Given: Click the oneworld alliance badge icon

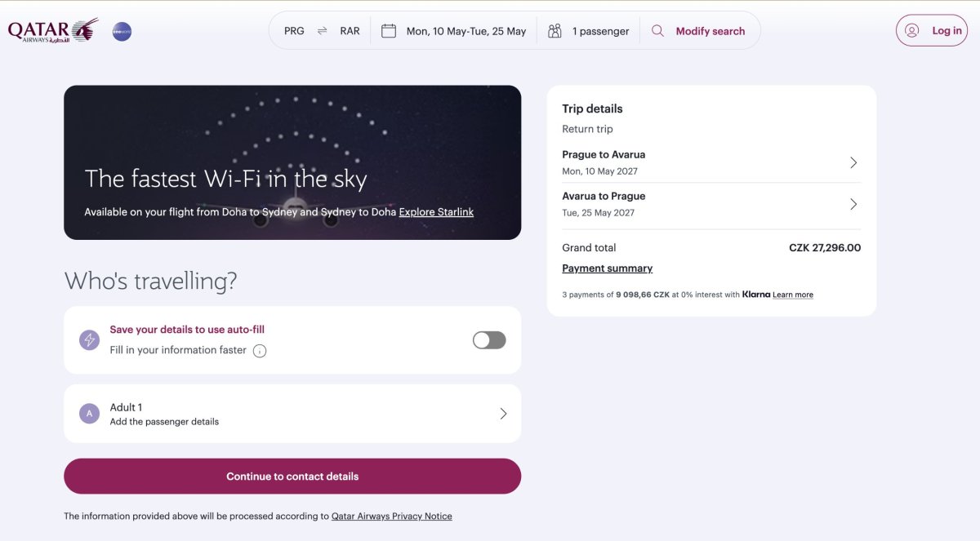Looking at the screenshot, I should (x=122, y=32).
